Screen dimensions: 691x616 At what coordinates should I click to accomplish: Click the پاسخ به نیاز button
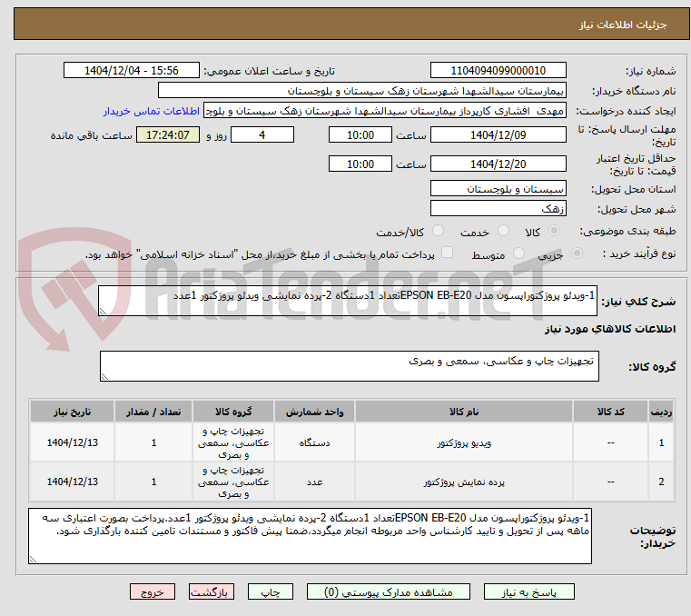click(528, 591)
